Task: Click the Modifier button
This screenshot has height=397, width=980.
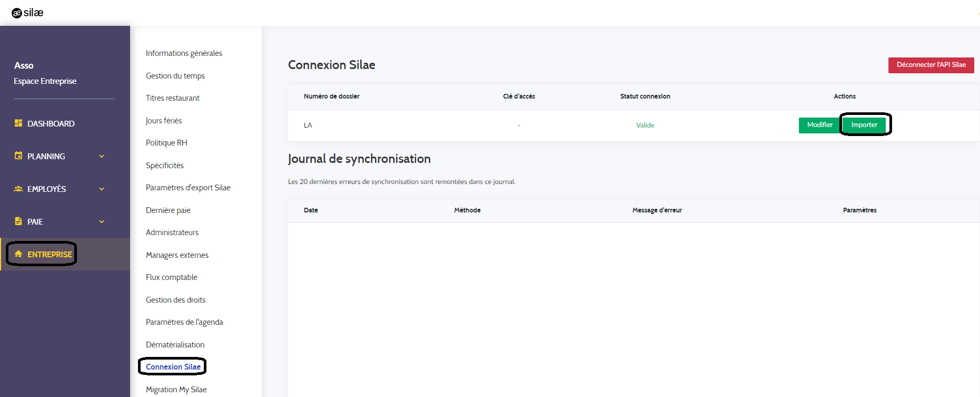Action: tap(819, 125)
